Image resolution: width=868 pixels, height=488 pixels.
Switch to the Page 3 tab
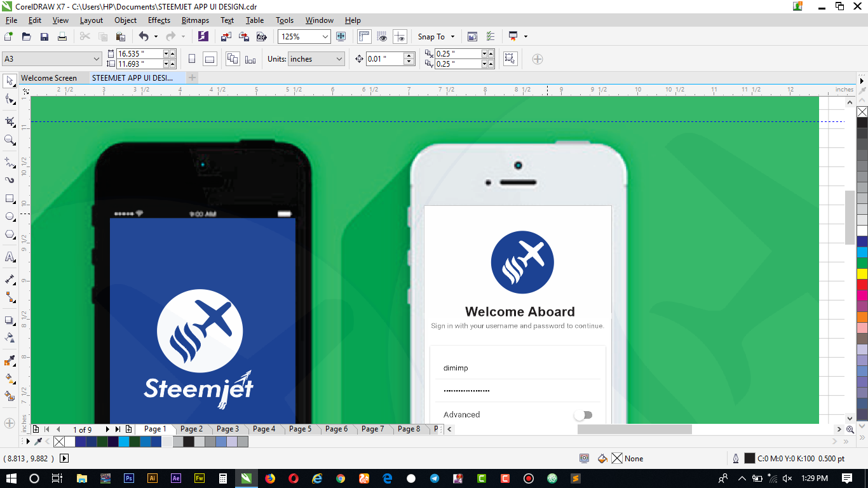pos(227,429)
